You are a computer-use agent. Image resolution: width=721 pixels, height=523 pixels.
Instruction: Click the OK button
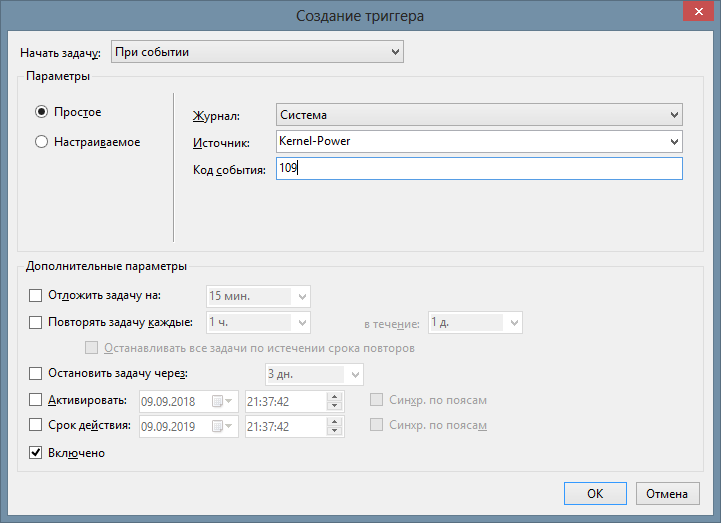point(595,493)
